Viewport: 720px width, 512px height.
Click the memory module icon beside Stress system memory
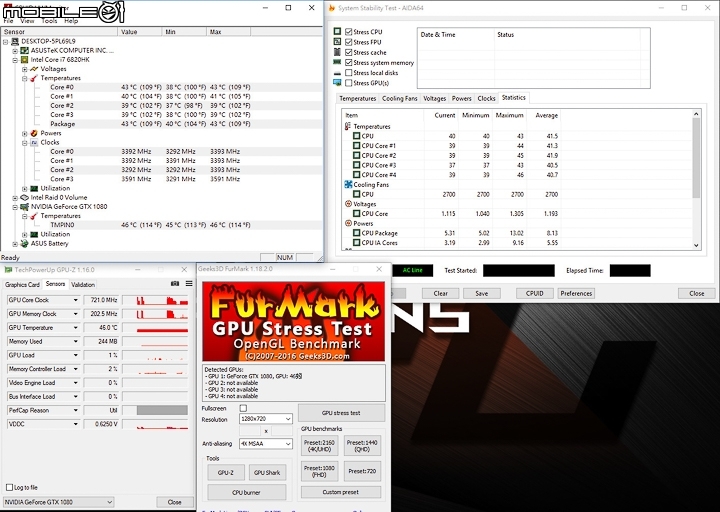tap(337, 62)
